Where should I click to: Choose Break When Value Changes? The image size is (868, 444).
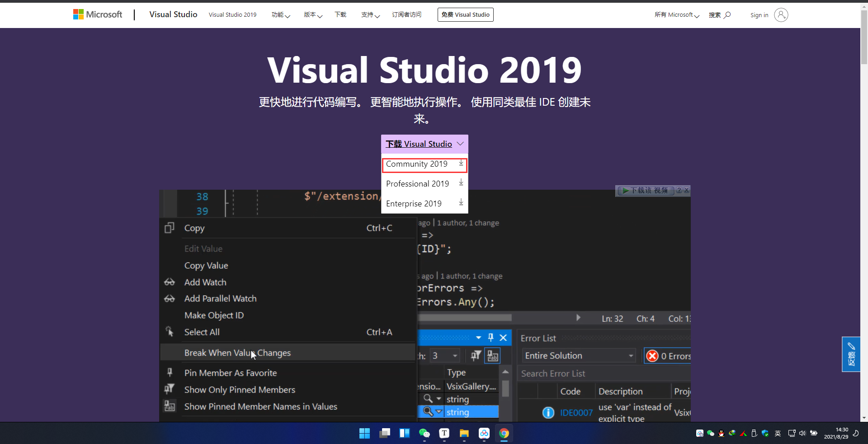point(288,353)
